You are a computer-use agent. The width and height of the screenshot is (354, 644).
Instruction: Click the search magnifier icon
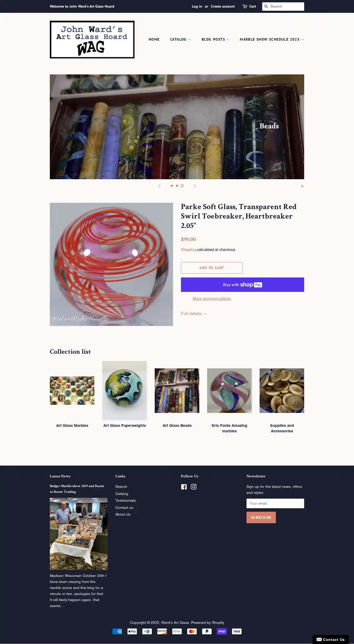point(266,7)
